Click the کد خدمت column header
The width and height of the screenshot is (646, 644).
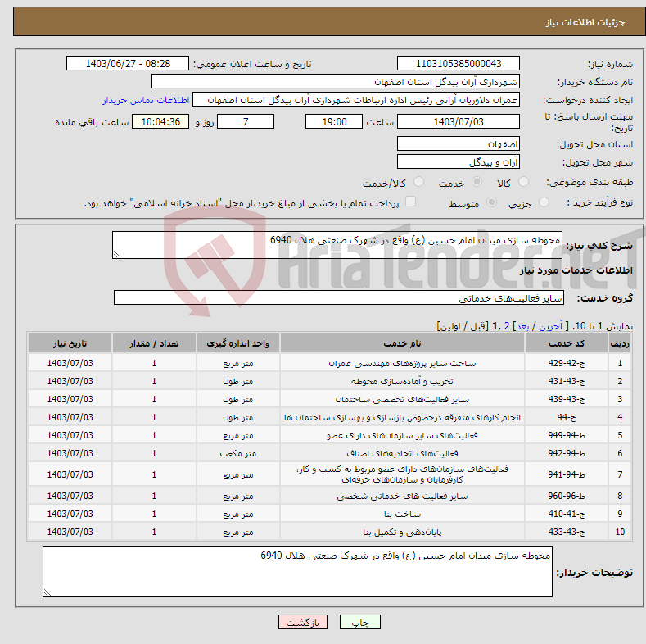tap(567, 343)
